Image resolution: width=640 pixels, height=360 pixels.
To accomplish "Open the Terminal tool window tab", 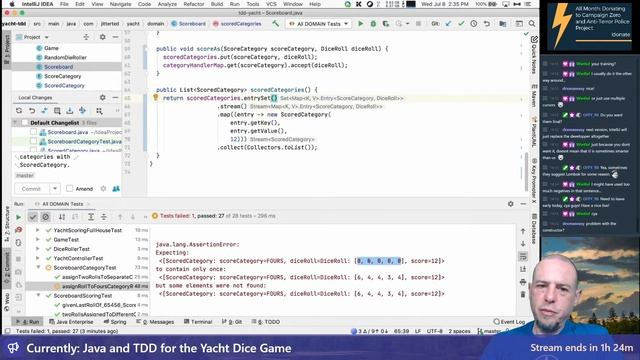I will [x=198, y=322].
